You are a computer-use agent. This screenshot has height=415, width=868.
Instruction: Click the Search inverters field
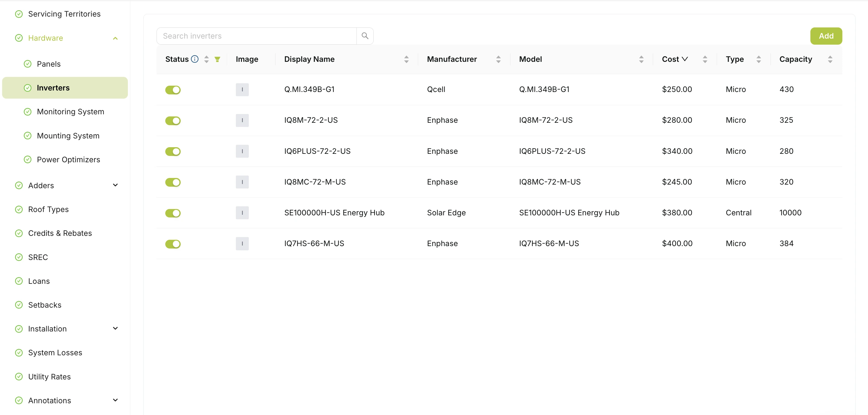256,36
